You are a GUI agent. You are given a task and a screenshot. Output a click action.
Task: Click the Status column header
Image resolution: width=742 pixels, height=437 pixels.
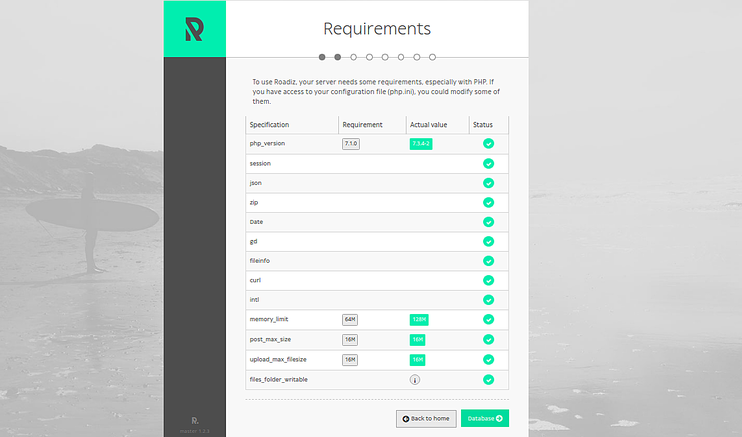(x=483, y=125)
